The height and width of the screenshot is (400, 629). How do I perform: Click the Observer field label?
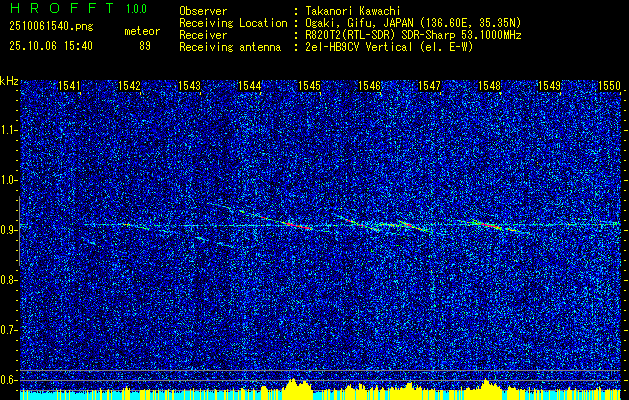coord(203,11)
